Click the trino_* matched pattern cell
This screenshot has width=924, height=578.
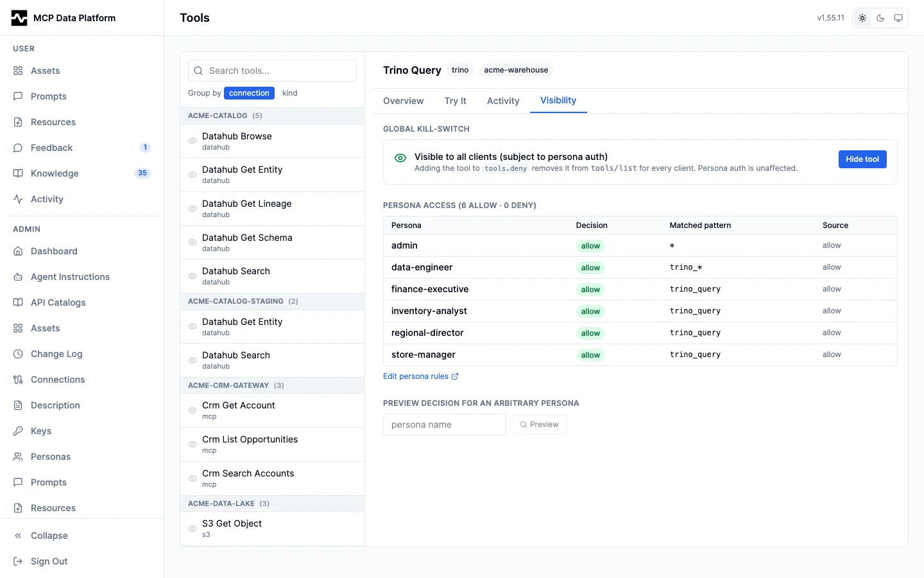[x=686, y=267]
